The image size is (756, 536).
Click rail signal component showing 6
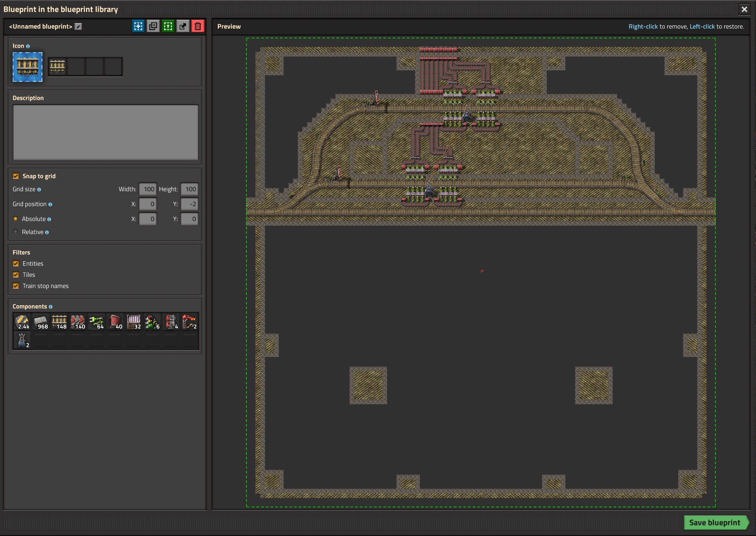pos(153,322)
